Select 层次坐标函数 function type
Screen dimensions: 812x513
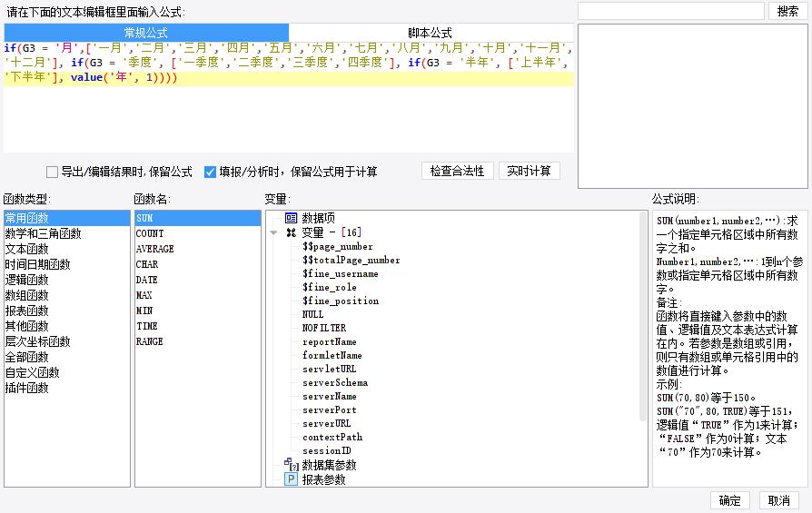click(67, 341)
